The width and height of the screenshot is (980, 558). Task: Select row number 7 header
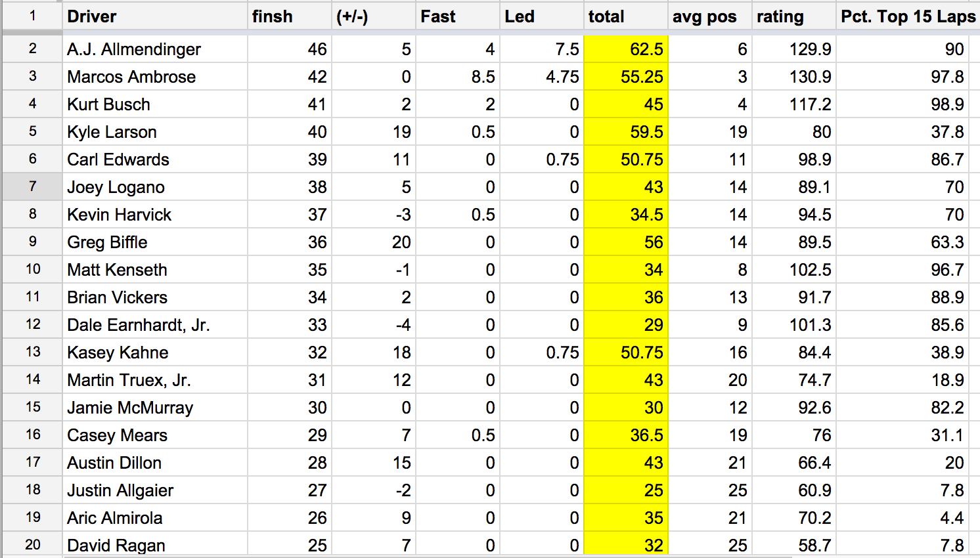pos(33,186)
